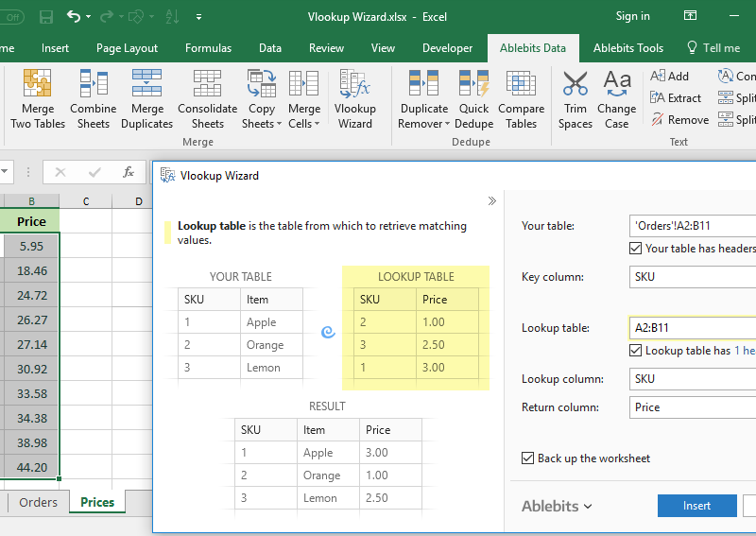Expand the Name Box dropdown arrow
Screen dimensions: 756x536
pyautogui.click(x=5, y=172)
